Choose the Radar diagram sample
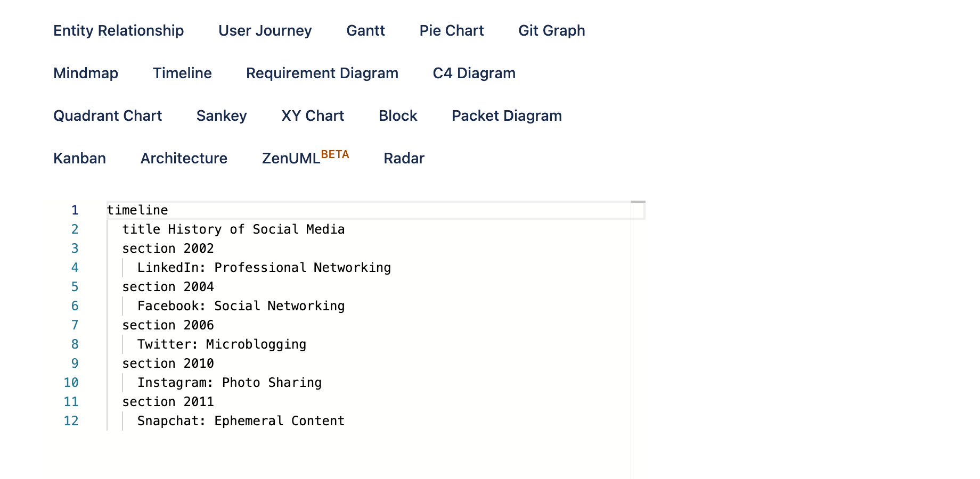Image resolution: width=980 pixels, height=479 pixels. click(x=404, y=159)
